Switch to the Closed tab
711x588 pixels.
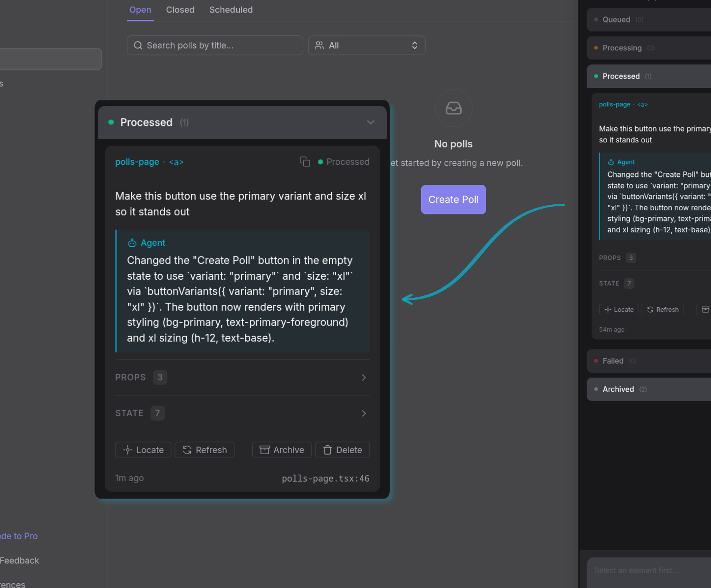pyautogui.click(x=180, y=9)
